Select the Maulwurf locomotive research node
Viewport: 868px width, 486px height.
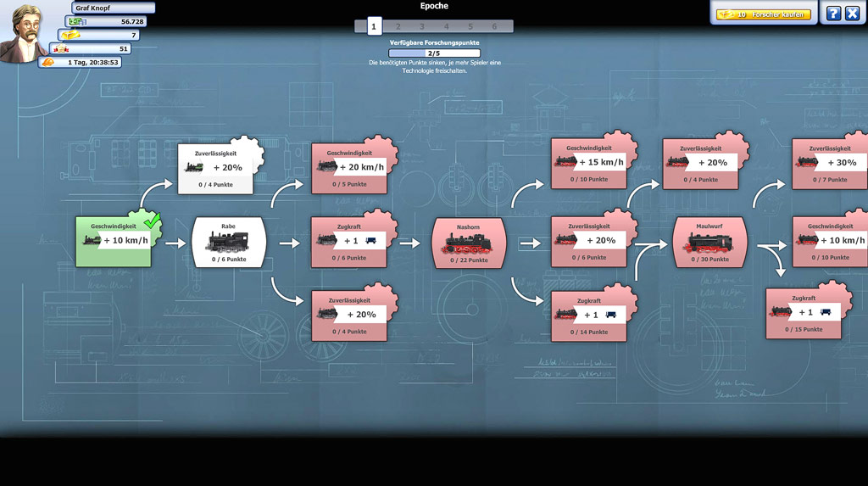click(x=709, y=243)
